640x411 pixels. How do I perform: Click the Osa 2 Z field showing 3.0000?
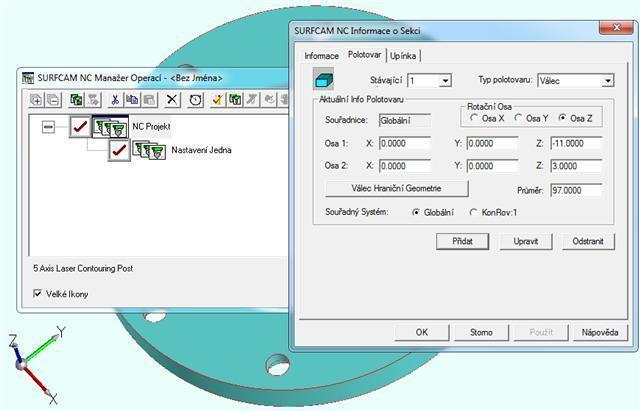576,166
